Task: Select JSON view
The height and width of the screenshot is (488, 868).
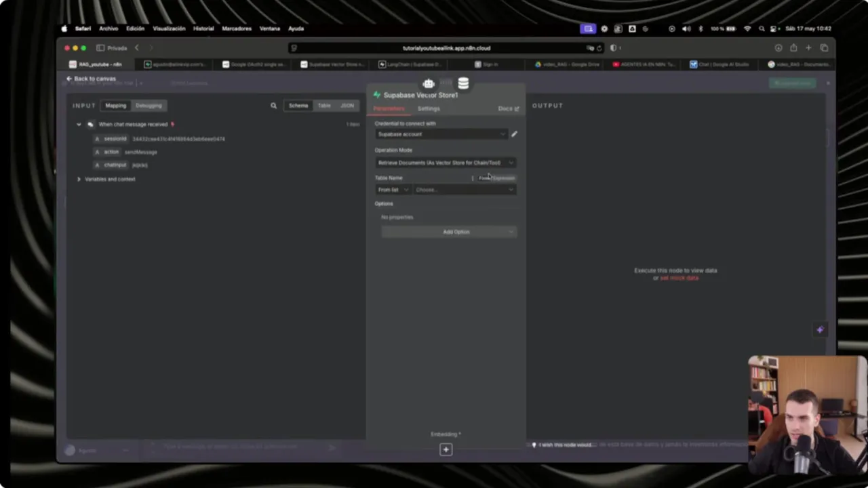Action: (347, 106)
